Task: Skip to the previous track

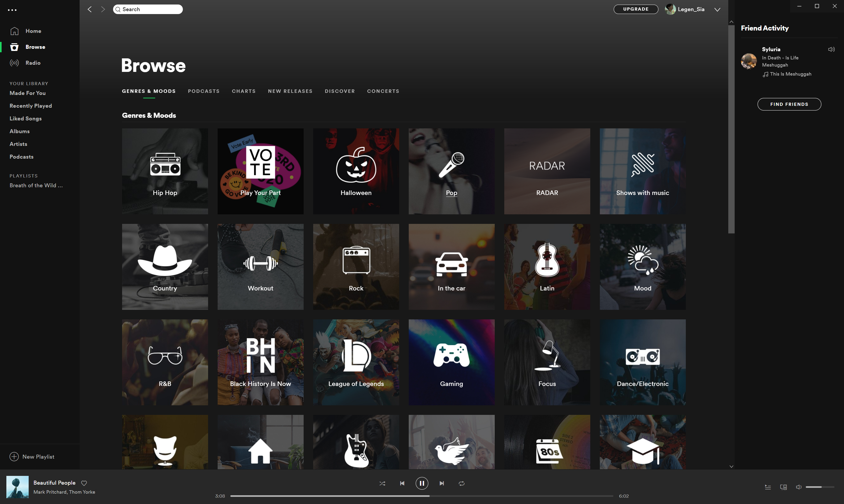Action: tap(402, 483)
